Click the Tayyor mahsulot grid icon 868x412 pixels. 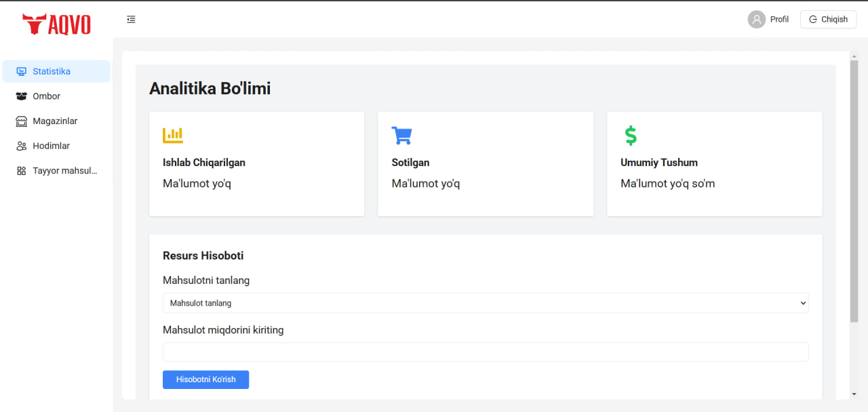[x=21, y=170]
